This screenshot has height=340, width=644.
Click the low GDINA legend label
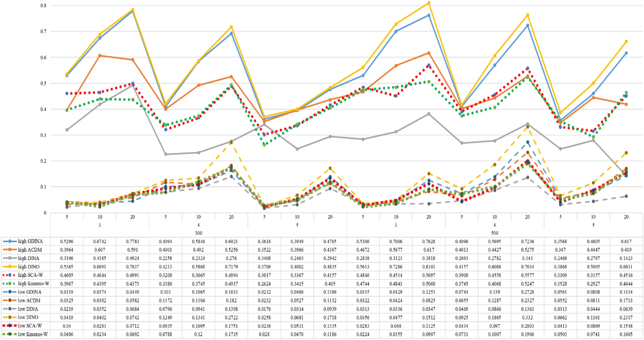[x=30, y=292]
